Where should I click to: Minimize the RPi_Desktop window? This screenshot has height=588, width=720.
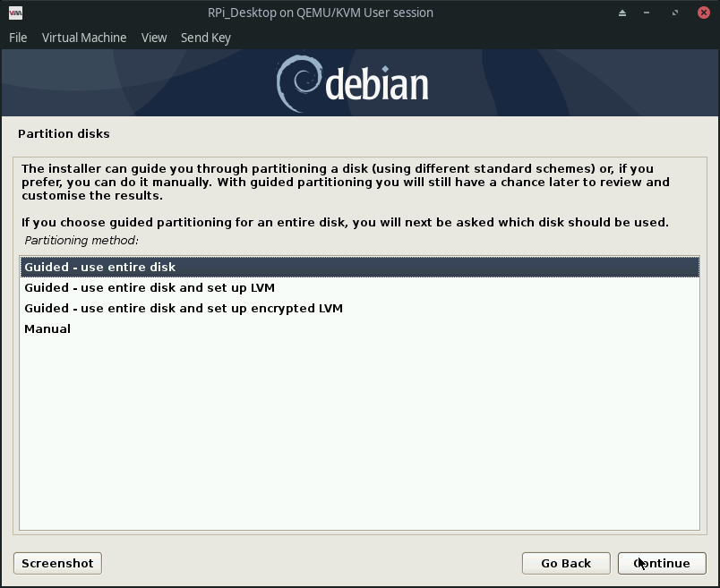tap(647, 13)
